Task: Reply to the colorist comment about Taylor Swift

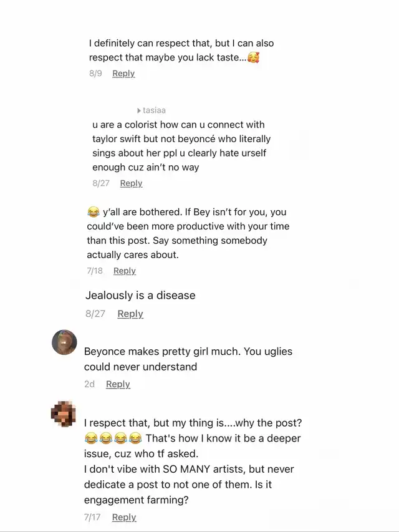Action: [x=131, y=183]
